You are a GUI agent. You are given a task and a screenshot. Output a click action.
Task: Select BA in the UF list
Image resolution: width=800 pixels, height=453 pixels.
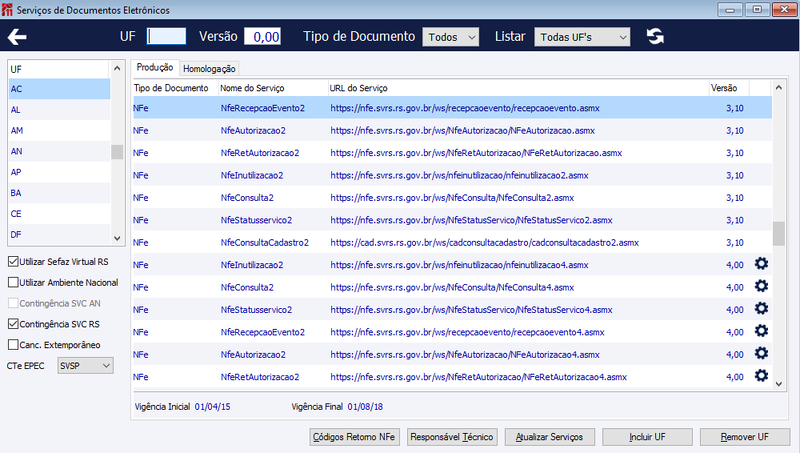[x=59, y=193]
